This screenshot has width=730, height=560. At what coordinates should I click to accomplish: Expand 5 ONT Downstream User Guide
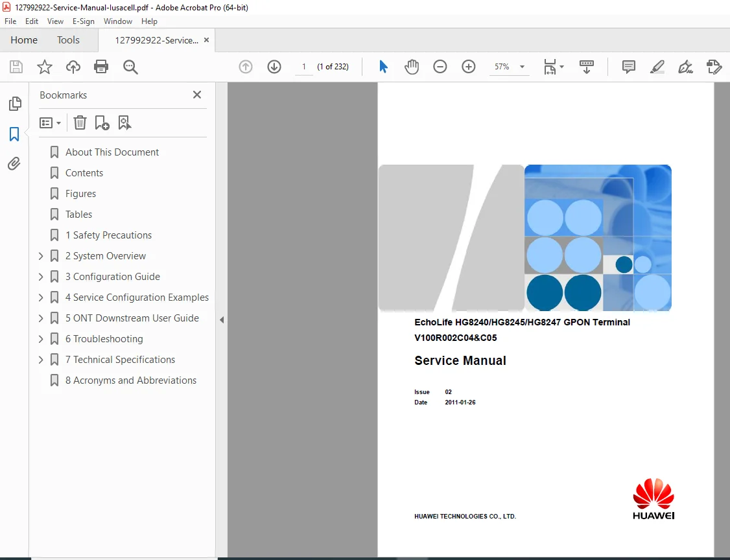pyautogui.click(x=40, y=318)
